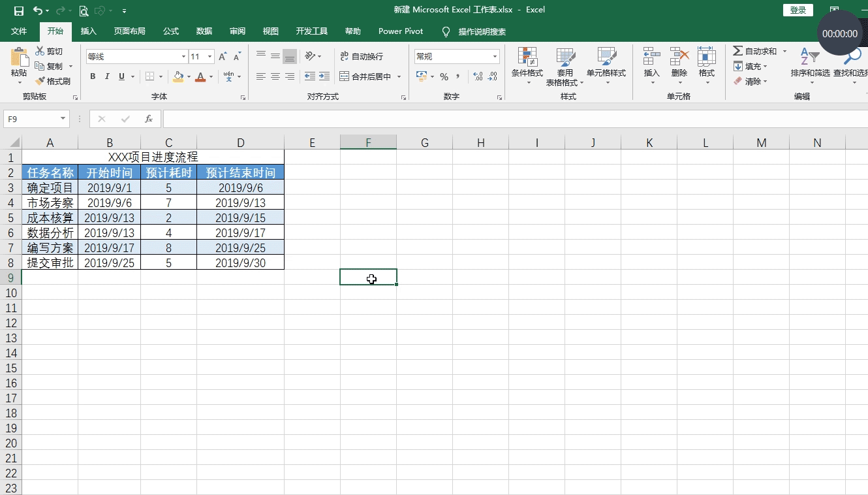Screen dimensions: 868x495
Task: Click the Conditional Formatting (条件格式) icon
Action: [x=527, y=58]
